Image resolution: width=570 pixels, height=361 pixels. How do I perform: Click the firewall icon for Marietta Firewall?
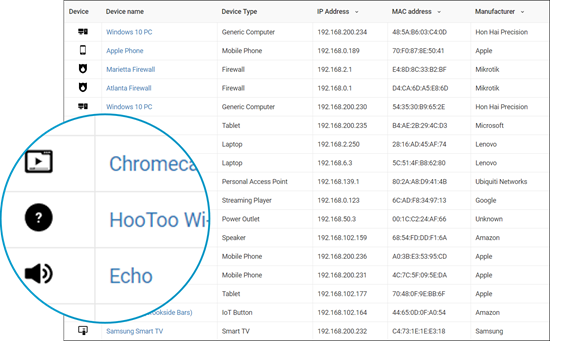coord(83,69)
